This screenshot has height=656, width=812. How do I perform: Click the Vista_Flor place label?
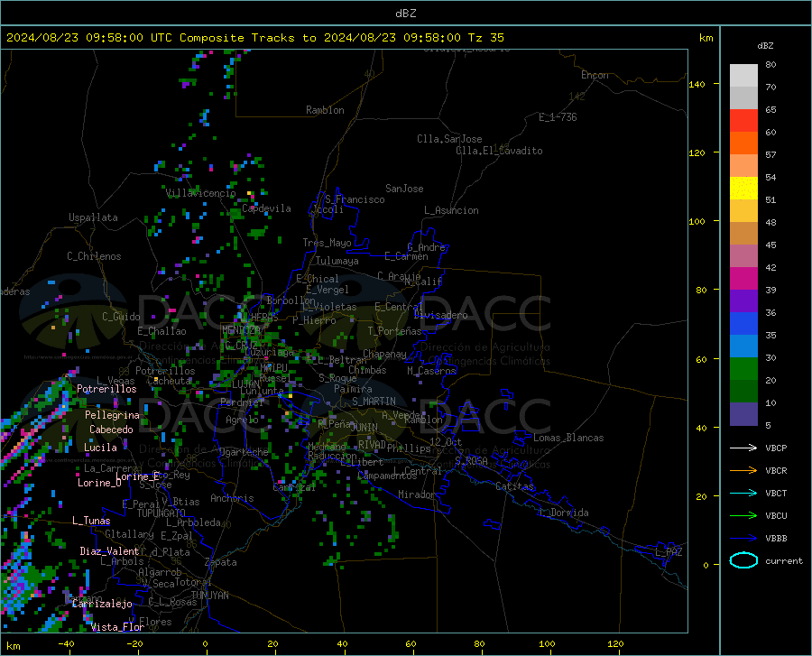[117, 627]
